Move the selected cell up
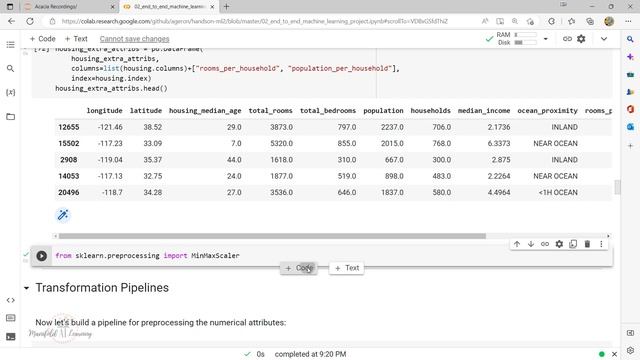Screen dimensions: 640x360 (x=517, y=244)
